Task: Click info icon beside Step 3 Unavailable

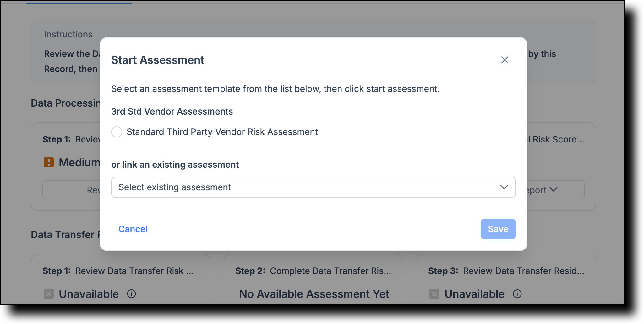Action: [517, 294]
